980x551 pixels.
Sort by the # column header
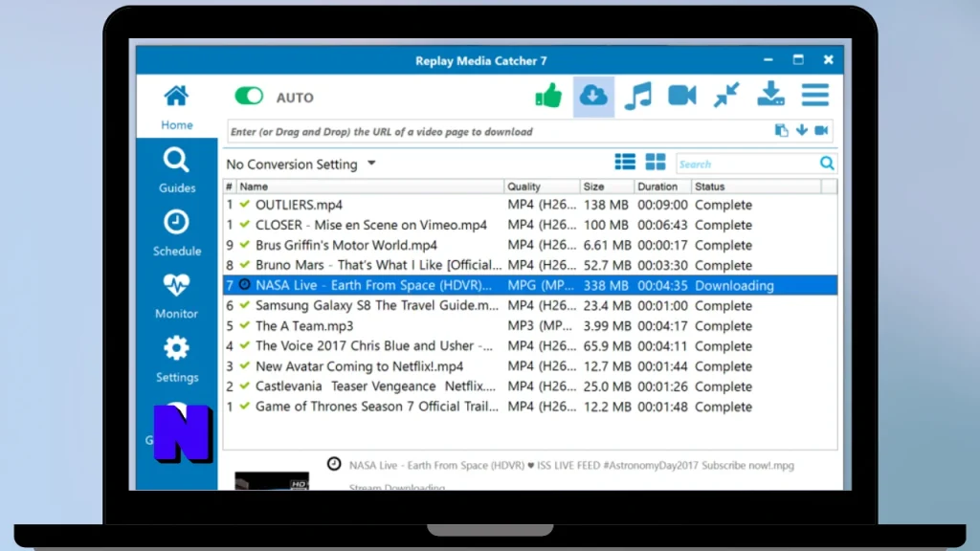tap(230, 187)
